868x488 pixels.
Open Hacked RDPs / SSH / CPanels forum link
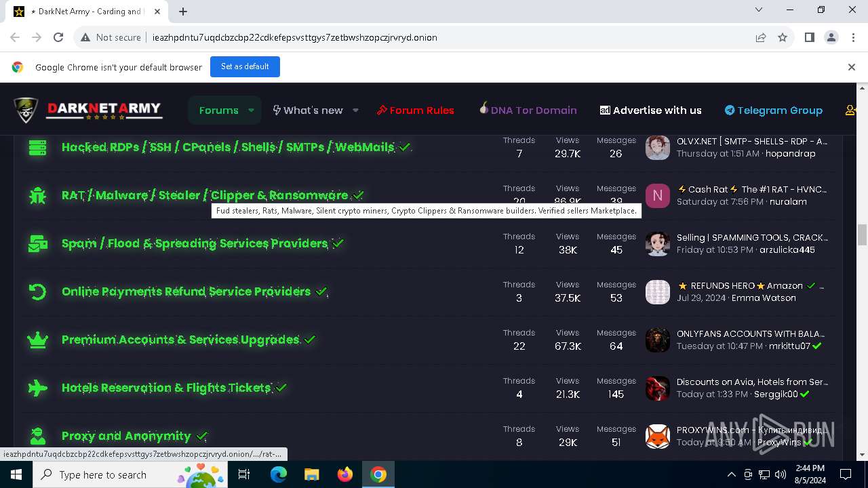[x=228, y=147]
